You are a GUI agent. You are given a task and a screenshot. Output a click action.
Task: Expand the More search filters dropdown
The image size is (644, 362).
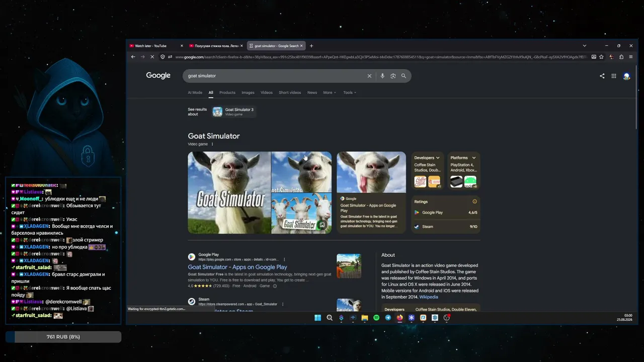pyautogui.click(x=330, y=93)
